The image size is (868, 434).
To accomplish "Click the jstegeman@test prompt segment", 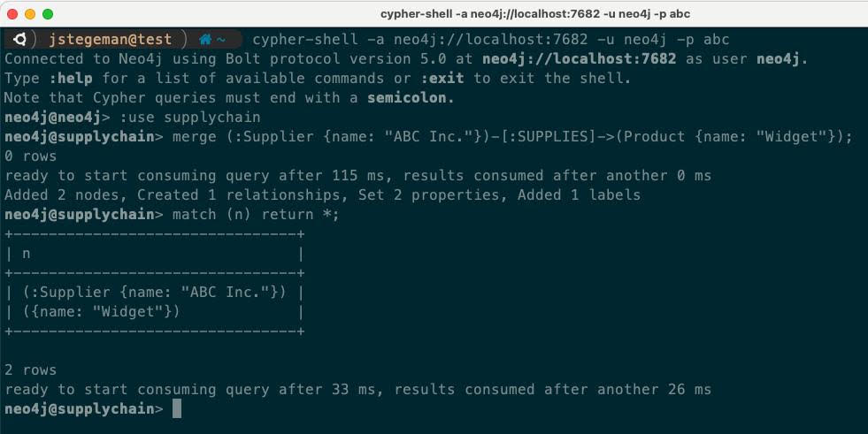I will click(x=111, y=39).
